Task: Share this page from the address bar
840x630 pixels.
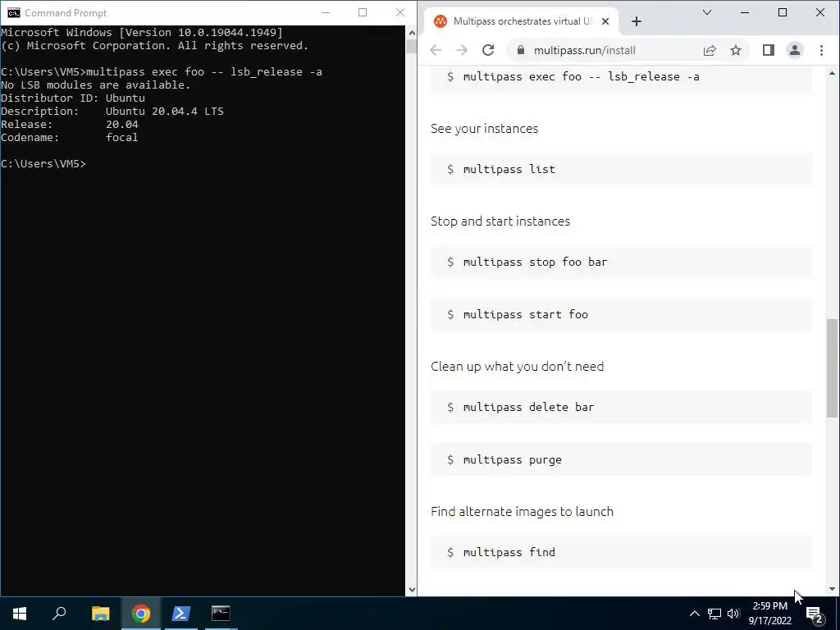Action: [x=710, y=50]
